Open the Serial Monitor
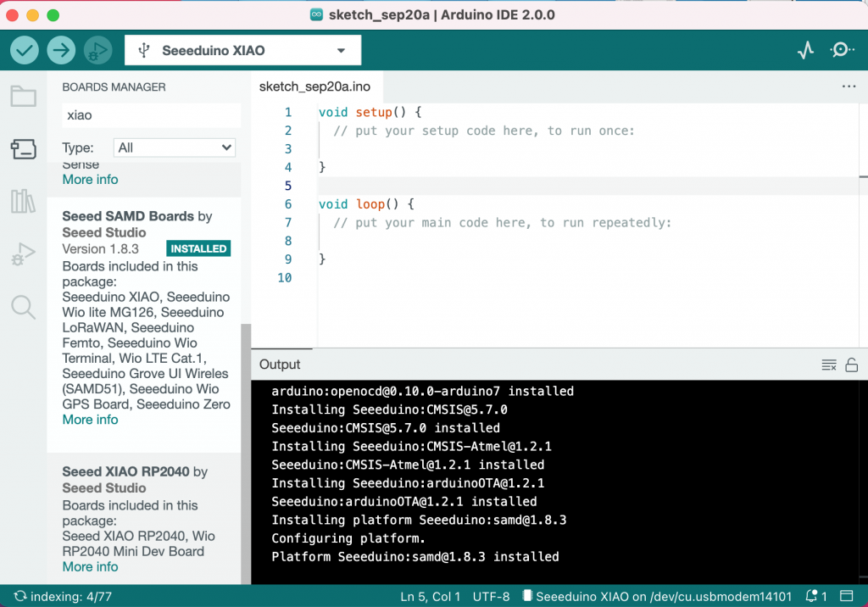 pyautogui.click(x=842, y=50)
